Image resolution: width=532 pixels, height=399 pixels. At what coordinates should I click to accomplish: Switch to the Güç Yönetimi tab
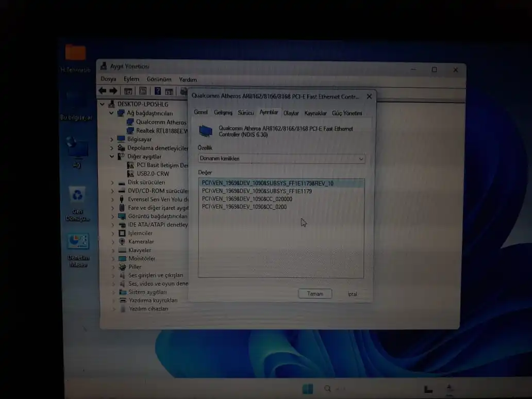click(347, 113)
